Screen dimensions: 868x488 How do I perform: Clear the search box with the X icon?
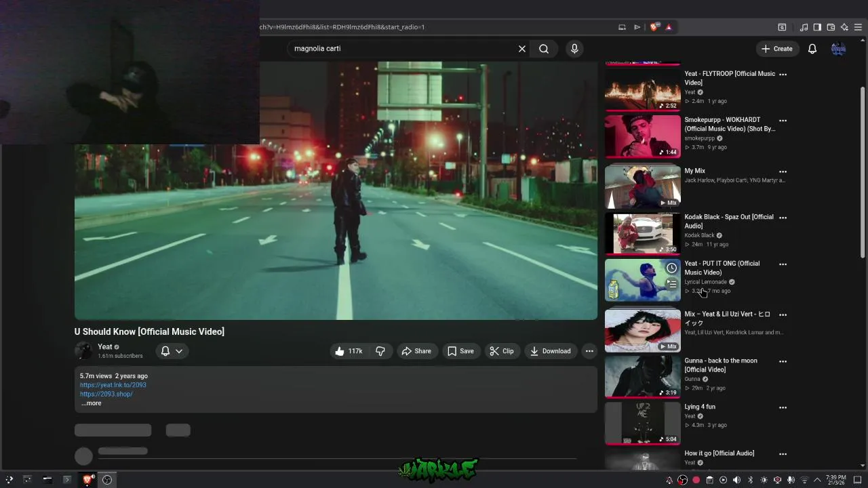(x=522, y=49)
